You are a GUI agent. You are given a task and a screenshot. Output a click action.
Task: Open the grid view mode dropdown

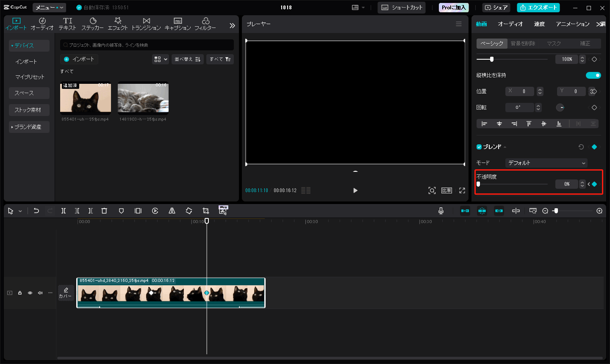click(161, 59)
